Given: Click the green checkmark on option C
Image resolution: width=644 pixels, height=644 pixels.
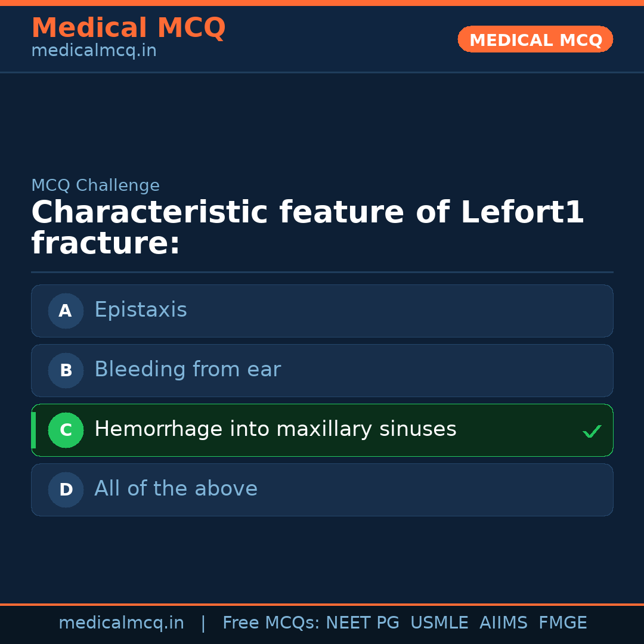Looking at the screenshot, I should pos(592,431).
